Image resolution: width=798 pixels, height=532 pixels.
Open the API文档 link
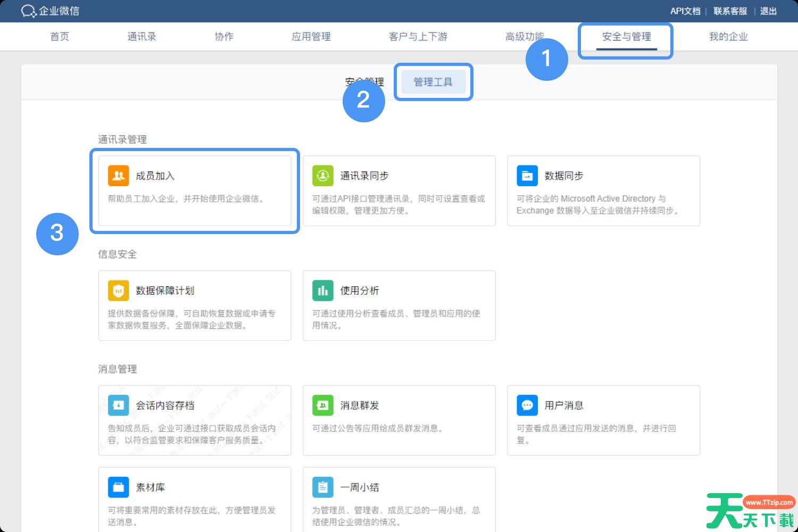coord(685,11)
